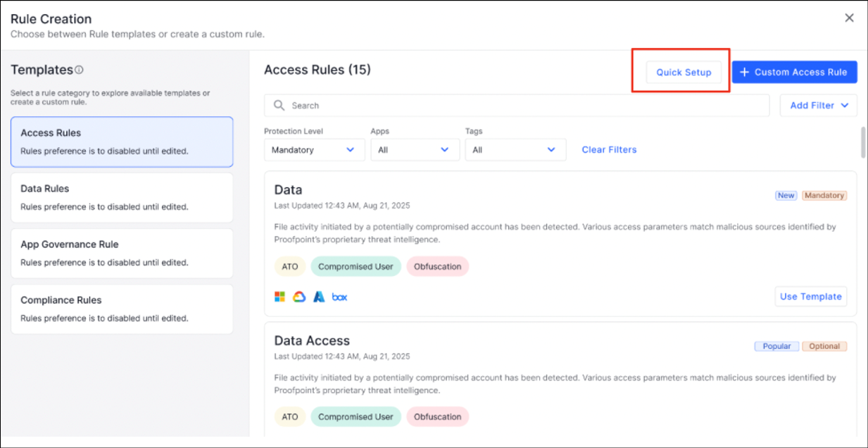Click the Access Rules (15) heading

[317, 70]
